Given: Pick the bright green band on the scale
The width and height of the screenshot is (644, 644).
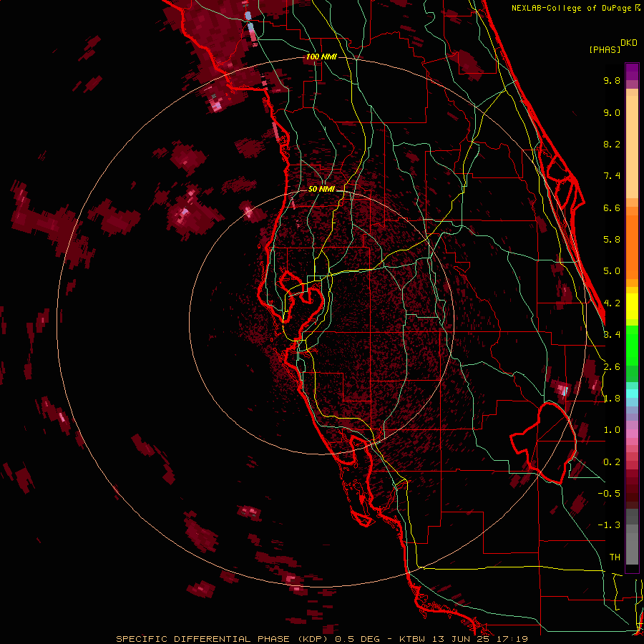Looking at the screenshot, I should coord(632,346).
